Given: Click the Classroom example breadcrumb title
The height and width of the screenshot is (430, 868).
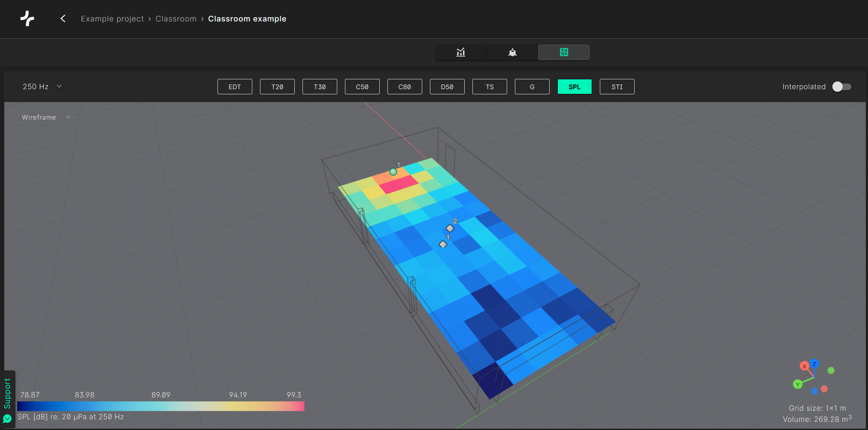Looking at the screenshot, I should [247, 19].
